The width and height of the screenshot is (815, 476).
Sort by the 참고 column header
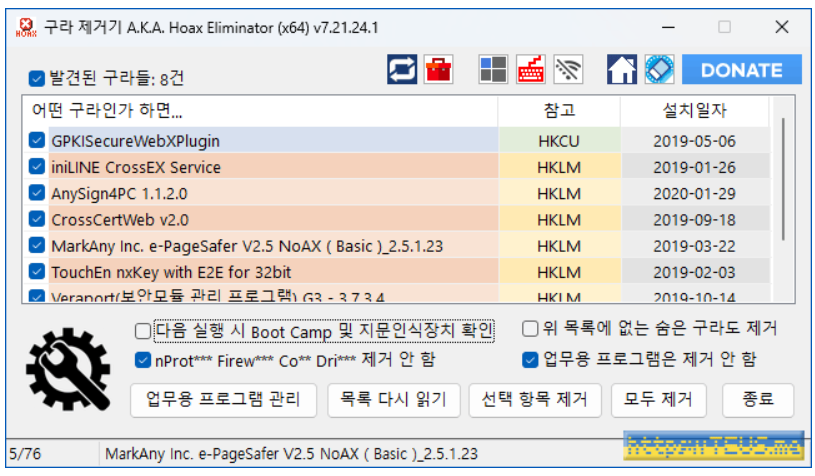[559, 111]
